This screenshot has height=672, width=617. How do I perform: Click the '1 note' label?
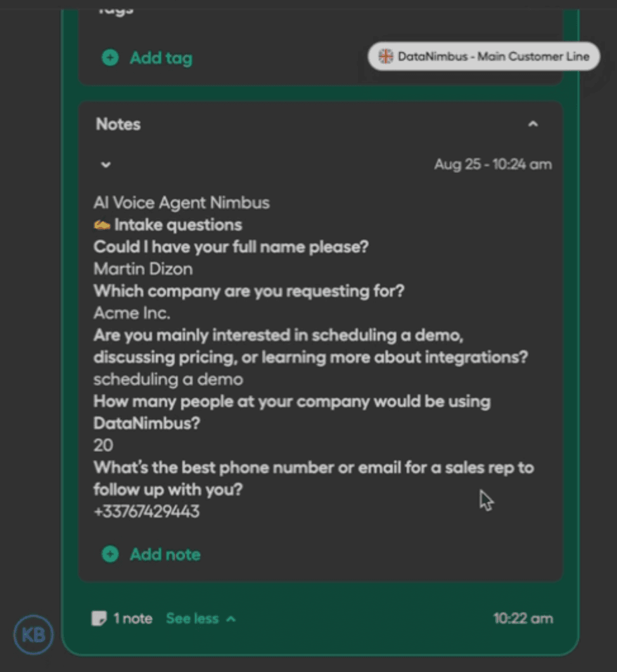click(134, 618)
